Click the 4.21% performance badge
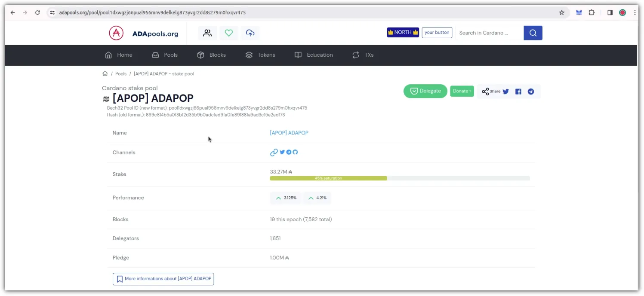644x296 pixels. point(317,198)
